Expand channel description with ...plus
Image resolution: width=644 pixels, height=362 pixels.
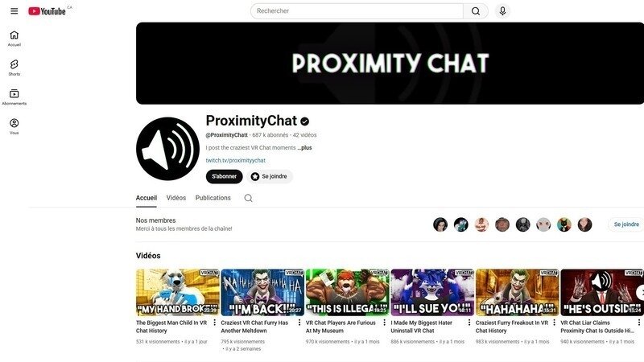coord(305,148)
